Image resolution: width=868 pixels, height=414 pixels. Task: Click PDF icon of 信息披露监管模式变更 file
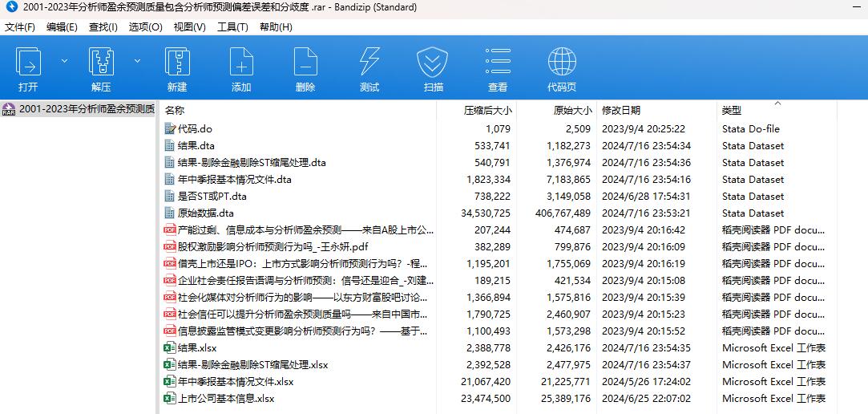pos(170,331)
